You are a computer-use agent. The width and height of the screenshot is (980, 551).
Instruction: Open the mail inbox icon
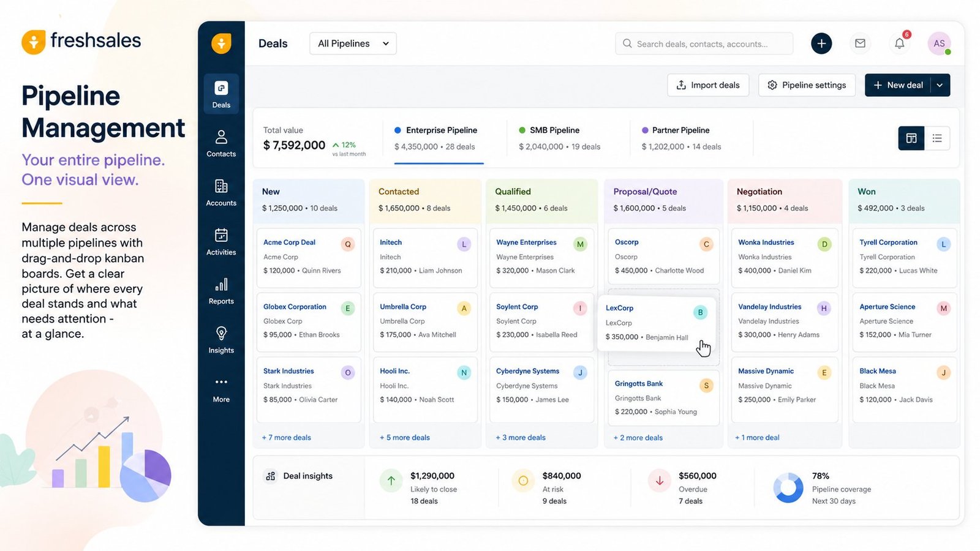860,43
